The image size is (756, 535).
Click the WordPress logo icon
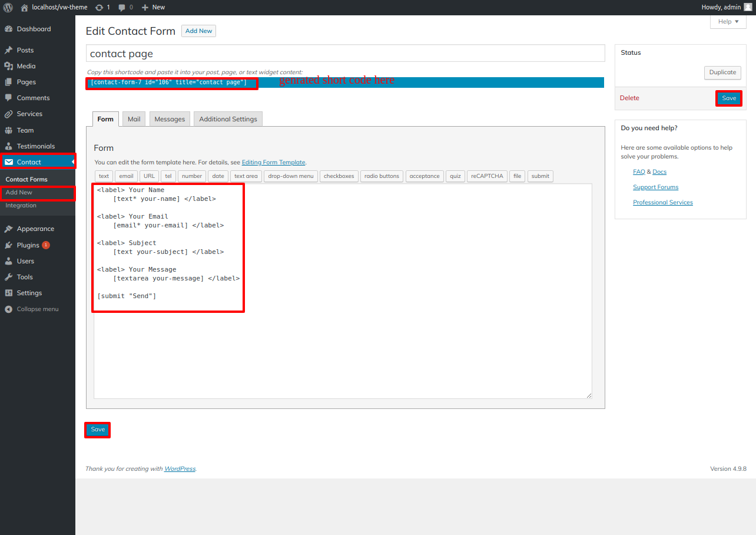tap(8, 7)
